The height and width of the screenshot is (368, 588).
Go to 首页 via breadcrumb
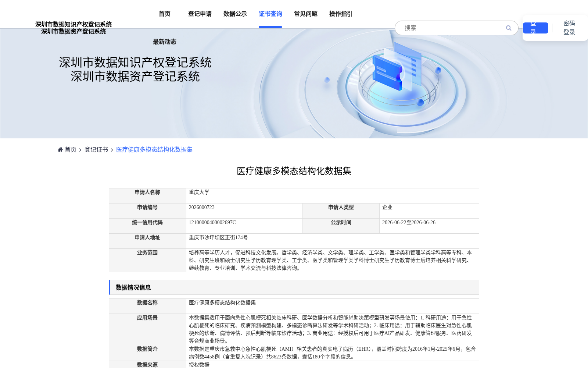coord(71,149)
